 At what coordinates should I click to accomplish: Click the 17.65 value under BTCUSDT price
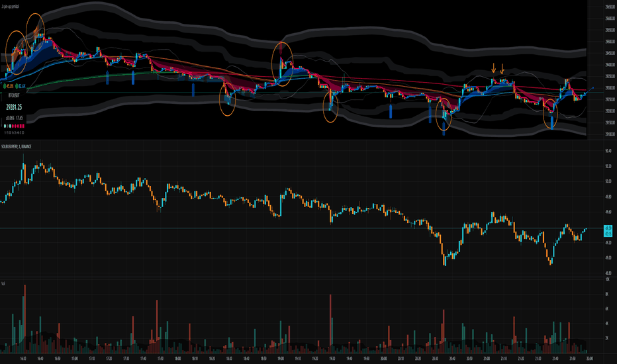(x=19, y=118)
